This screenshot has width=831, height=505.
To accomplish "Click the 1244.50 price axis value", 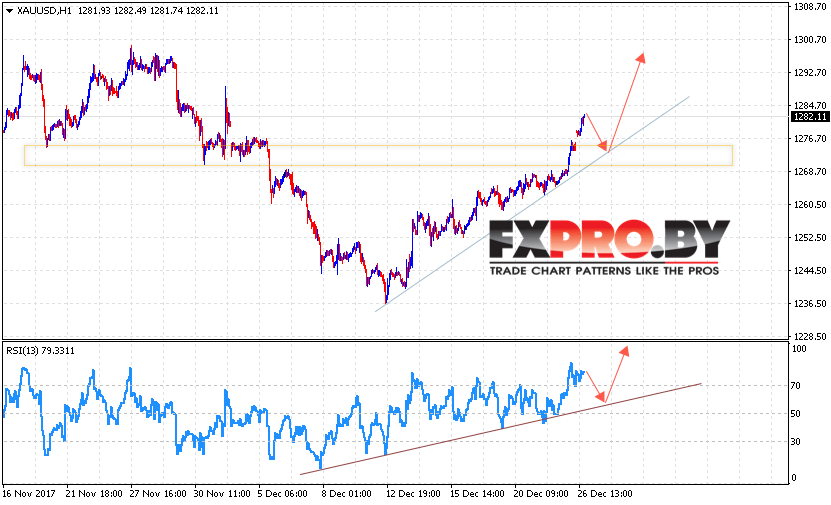I will (810, 271).
